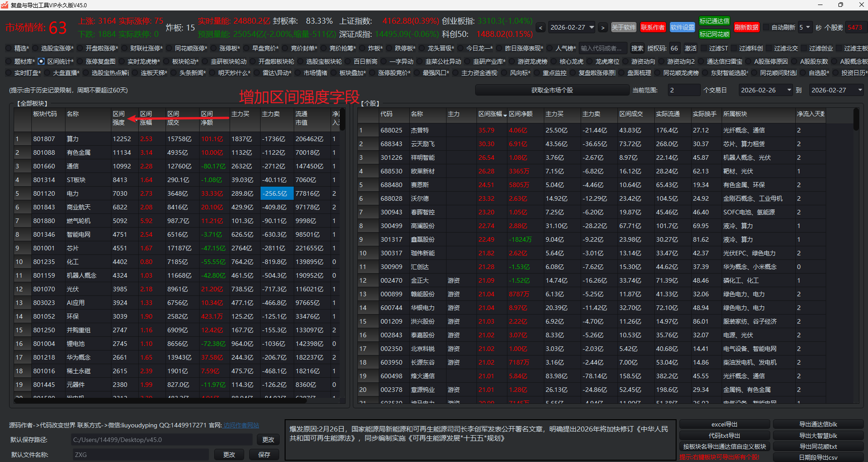
Task: Open the 访问作者网站 link
Action: pyautogui.click(x=241, y=425)
